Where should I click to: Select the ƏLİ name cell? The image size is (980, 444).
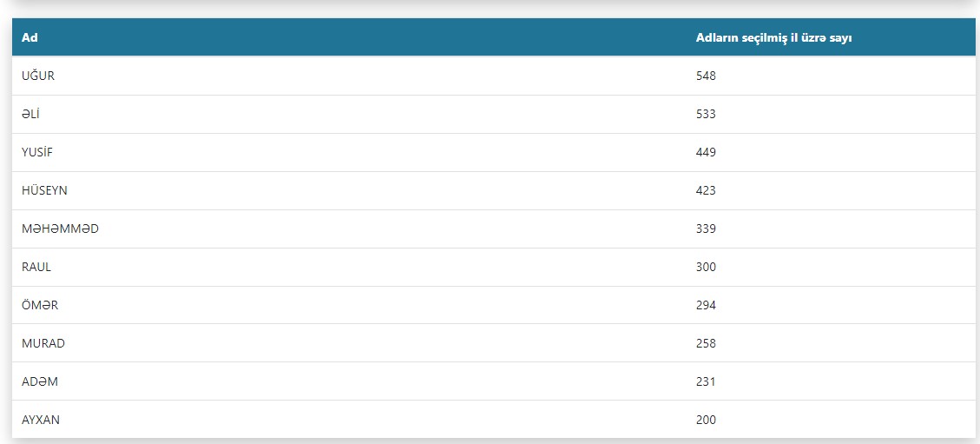tap(32, 114)
